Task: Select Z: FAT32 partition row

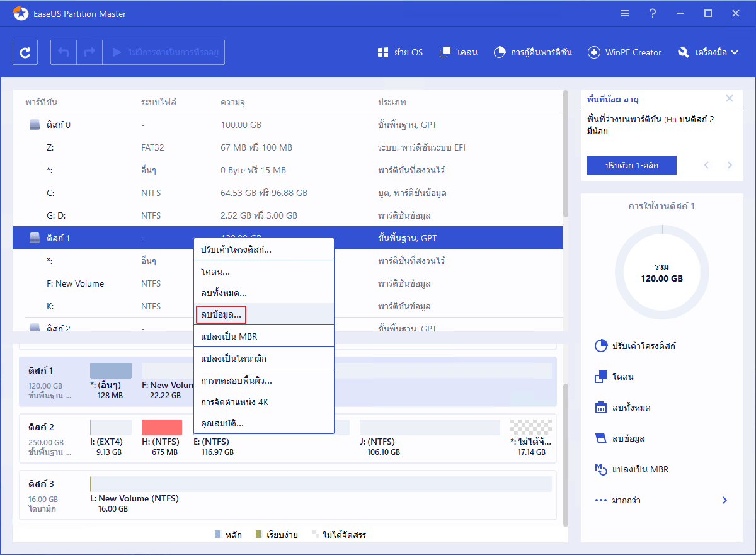Action: (x=288, y=147)
